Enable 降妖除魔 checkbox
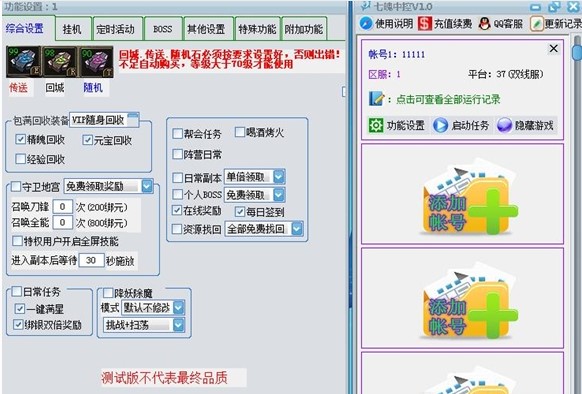Image resolution: width=582 pixels, height=394 pixels. pos(108,293)
